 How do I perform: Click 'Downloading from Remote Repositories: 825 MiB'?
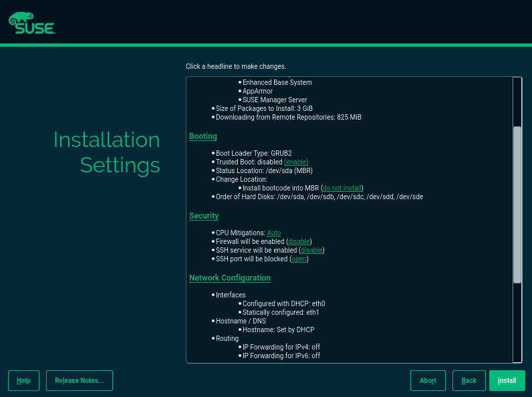click(x=289, y=118)
